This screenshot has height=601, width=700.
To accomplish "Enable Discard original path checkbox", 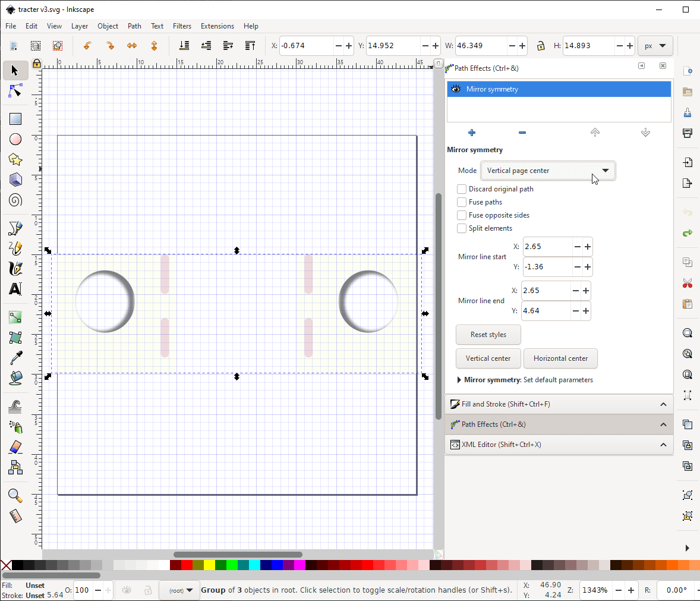I will [x=462, y=189].
